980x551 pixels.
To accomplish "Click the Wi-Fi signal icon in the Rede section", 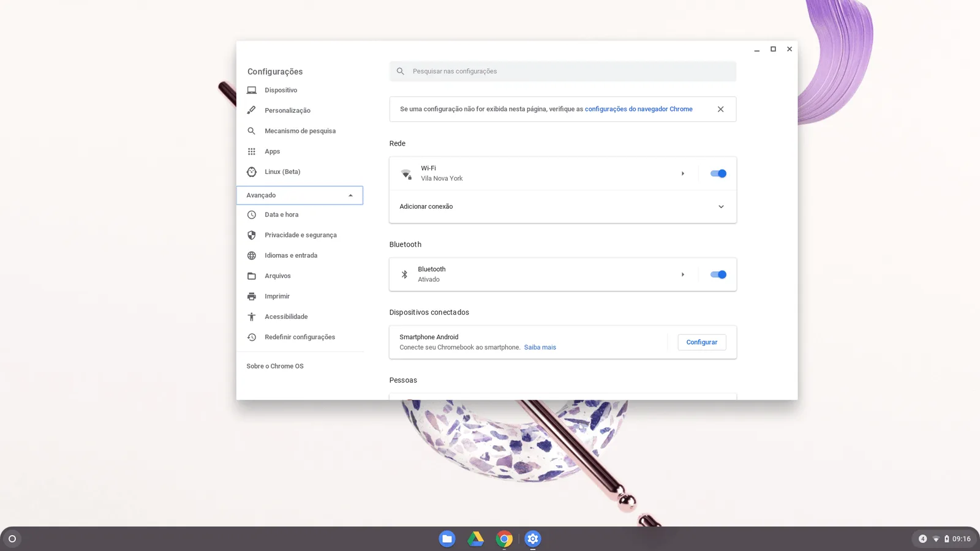I will pos(406,174).
